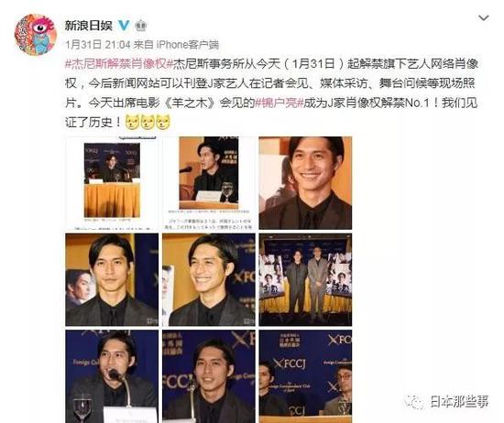Image resolution: width=504 pixels, height=423 pixels.
Task: Click the WeChat logo in the 日本那些事 watermark
Action: [414, 401]
